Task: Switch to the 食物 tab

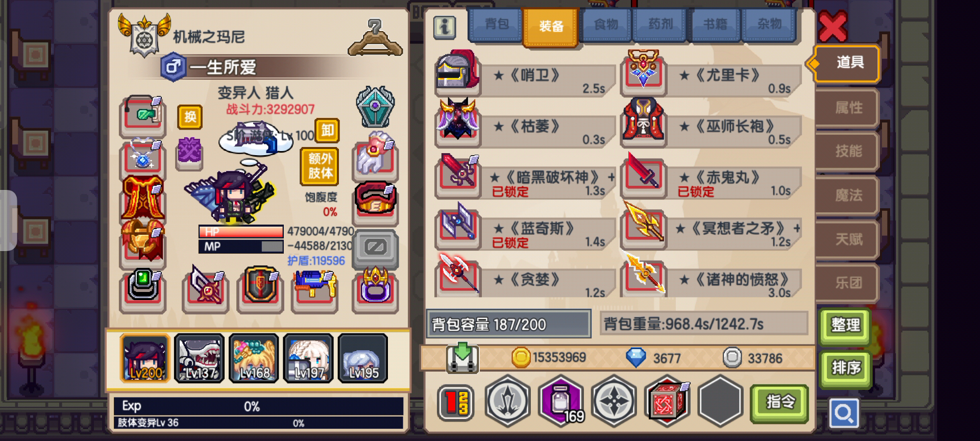Action: (x=606, y=24)
